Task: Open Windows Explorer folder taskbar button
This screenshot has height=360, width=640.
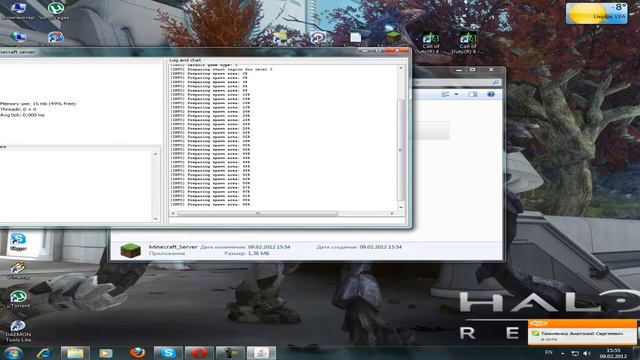Action: coord(75,353)
